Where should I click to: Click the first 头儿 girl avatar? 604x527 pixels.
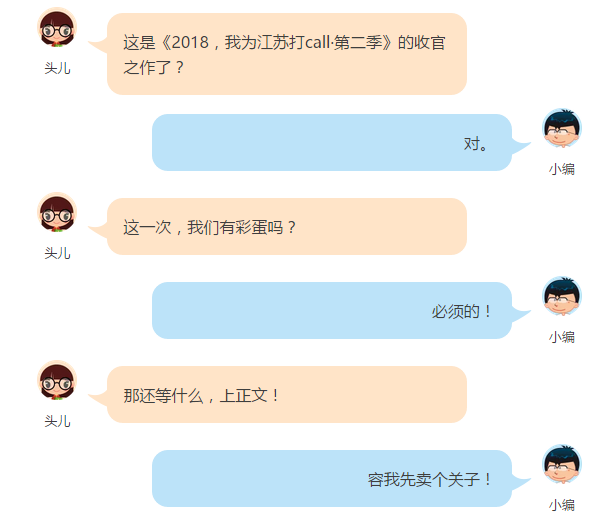(x=57, y=28)
